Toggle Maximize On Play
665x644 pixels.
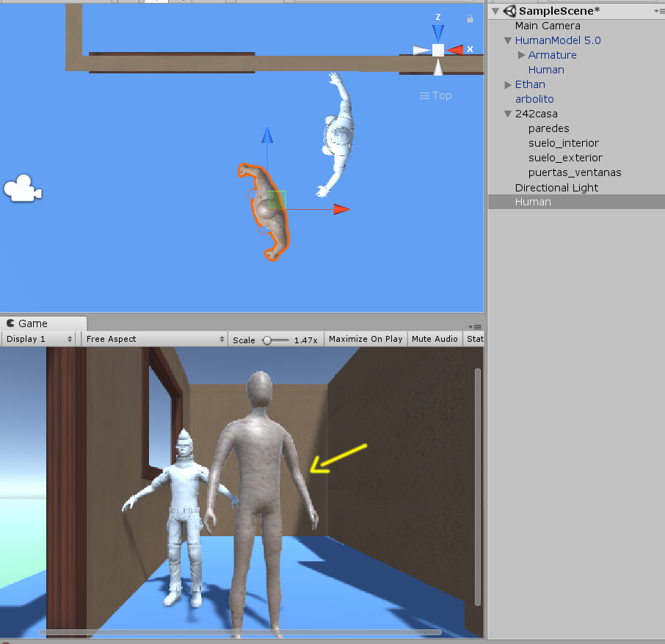tap(366, 339)
